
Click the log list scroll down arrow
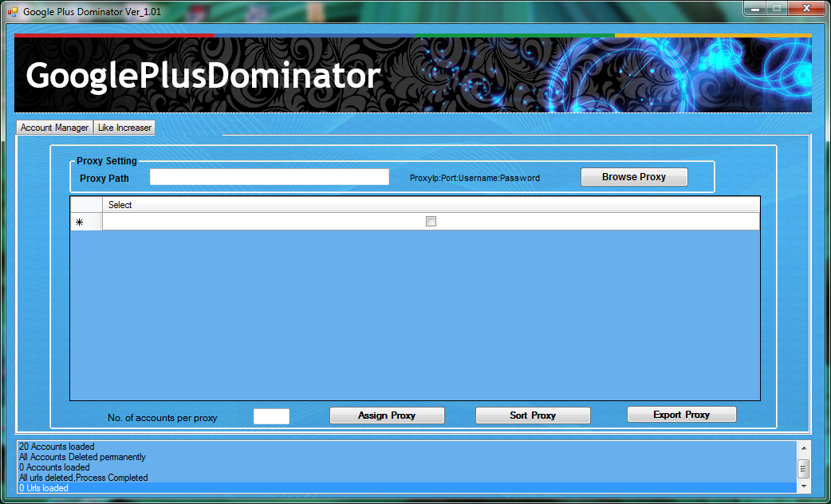click(x=803, y=486)
